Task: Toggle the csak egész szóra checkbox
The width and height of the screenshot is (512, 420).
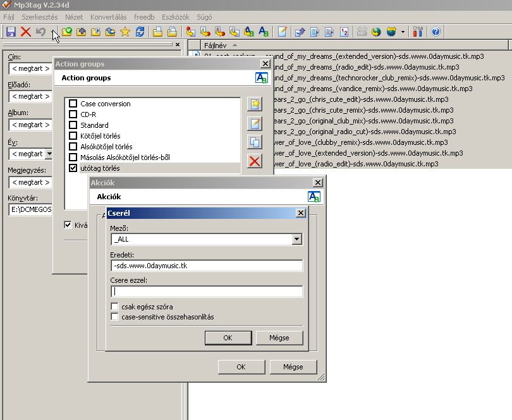Action: click(115, 307)
